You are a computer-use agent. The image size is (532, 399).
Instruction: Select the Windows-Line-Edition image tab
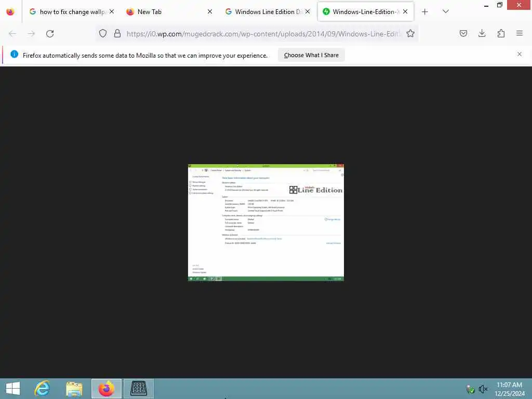tap(365, 11)
